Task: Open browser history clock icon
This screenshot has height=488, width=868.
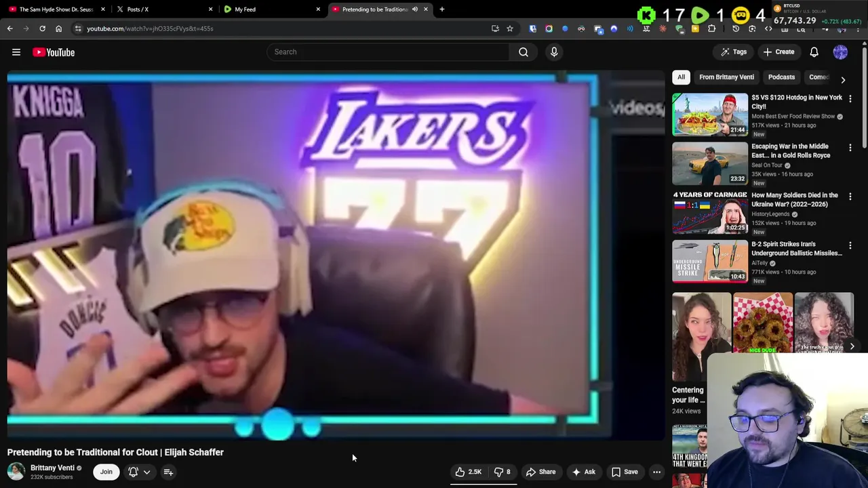Action: point(736,28)
